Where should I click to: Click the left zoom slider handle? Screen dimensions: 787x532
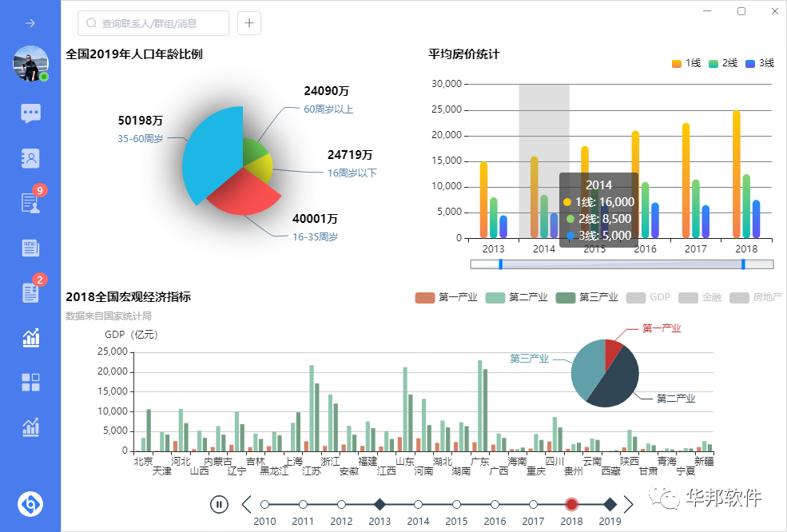pyautogui.click(x=500, y=264)
